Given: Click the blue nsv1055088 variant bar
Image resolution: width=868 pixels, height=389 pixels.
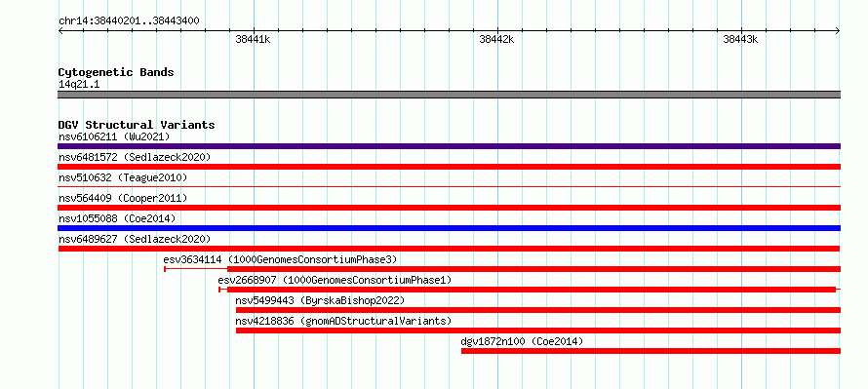Looking at the screenshot, I should [x=449, y=228].
